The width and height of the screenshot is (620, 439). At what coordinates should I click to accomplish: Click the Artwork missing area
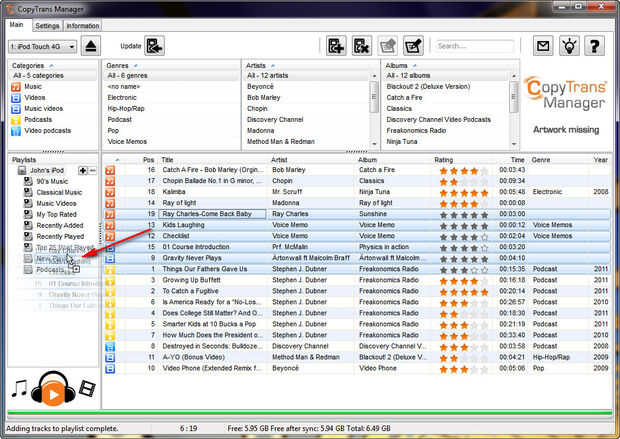tap(566, 130)
